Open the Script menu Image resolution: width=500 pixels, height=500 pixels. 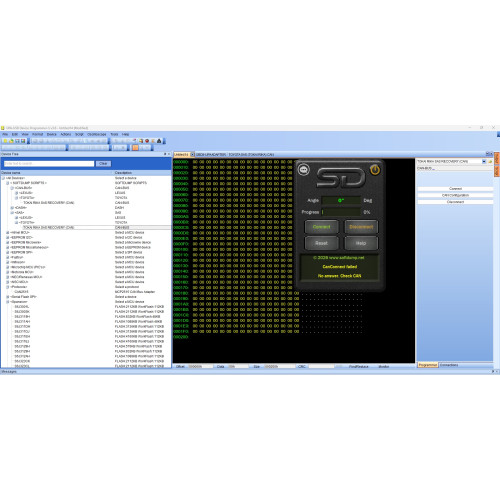[x=79, y=134]
